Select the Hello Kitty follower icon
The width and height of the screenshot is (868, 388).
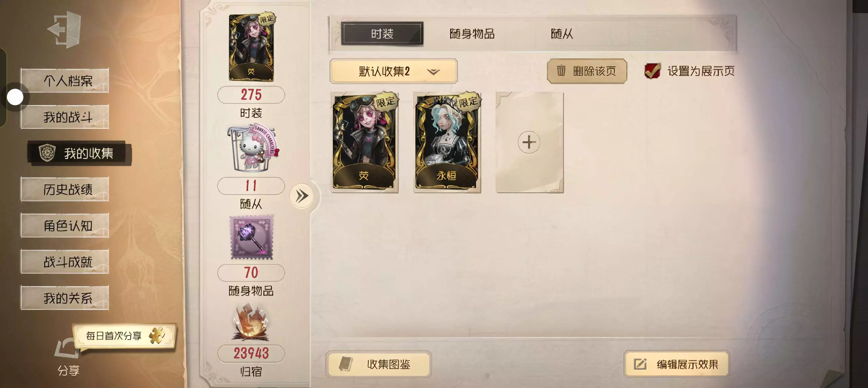click(x=253, y=149)
